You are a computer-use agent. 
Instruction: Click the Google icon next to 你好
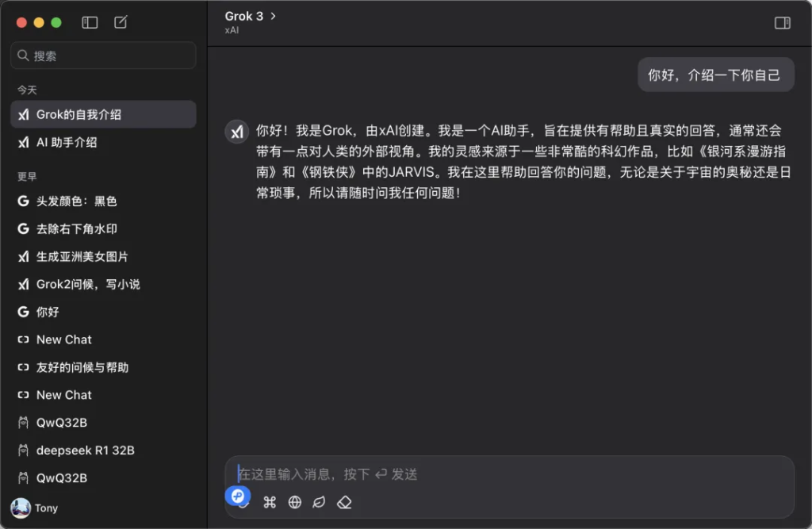tap(23, 312)
